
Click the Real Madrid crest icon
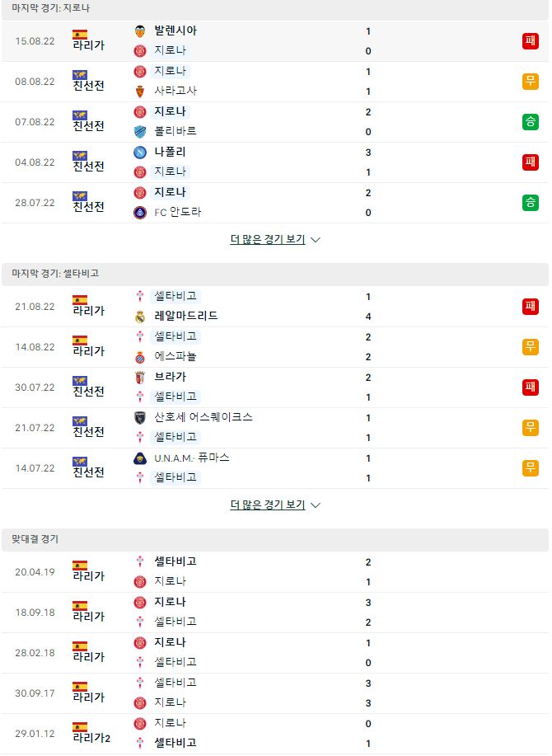(x=140, y=317)
